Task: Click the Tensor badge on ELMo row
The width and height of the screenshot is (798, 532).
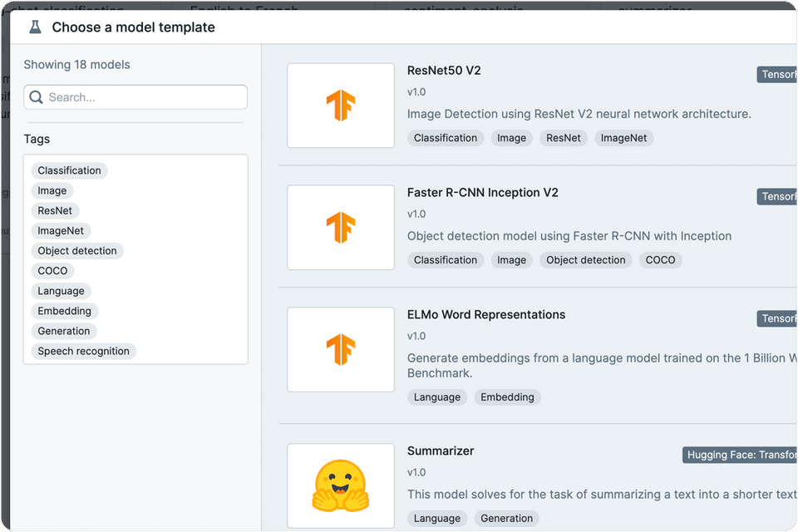Action: tap(776, 318)
